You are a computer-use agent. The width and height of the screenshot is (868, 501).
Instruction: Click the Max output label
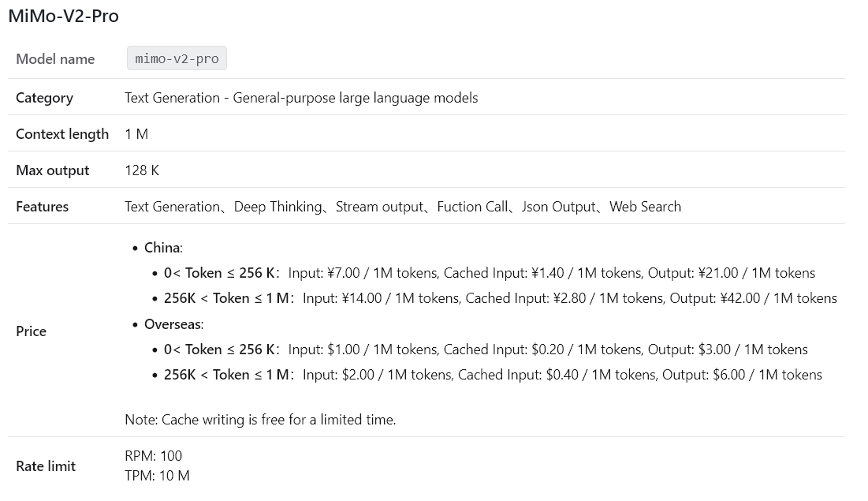[53, 170]
